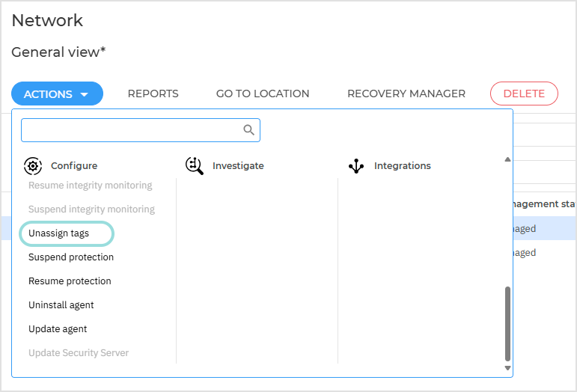This screenshot has width=577, height=392.
Task: Select the Investigate category heading
Action: pyautogui.click(x=238, y=166)
